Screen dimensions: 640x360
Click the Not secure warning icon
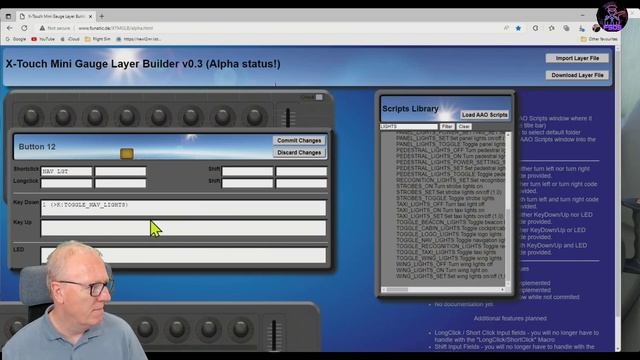[42, 28]
